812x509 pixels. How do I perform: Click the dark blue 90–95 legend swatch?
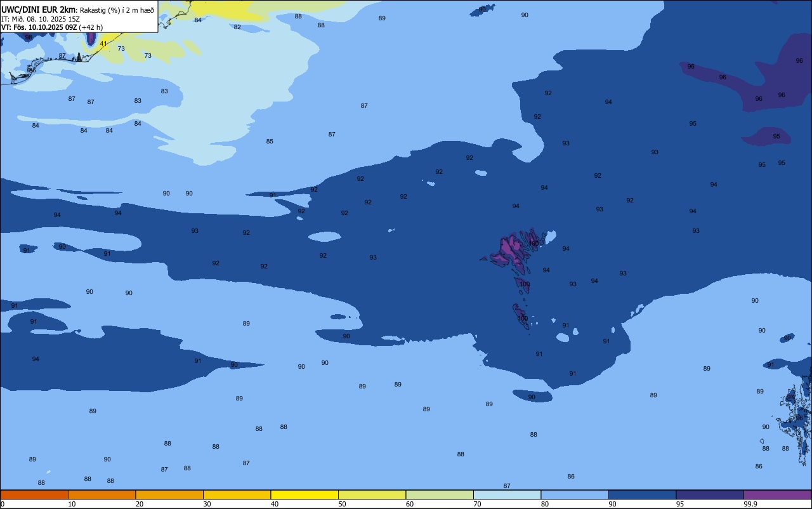pos(642,494)
